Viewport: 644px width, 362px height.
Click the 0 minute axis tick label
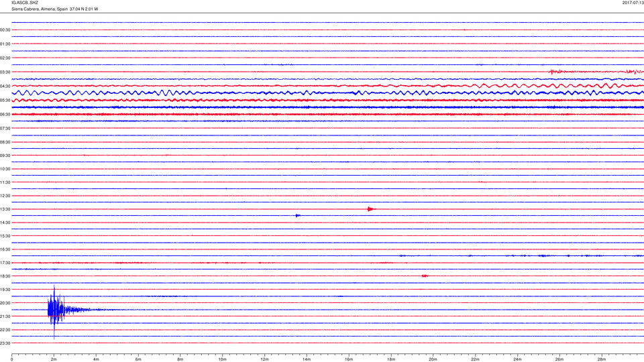12,359
